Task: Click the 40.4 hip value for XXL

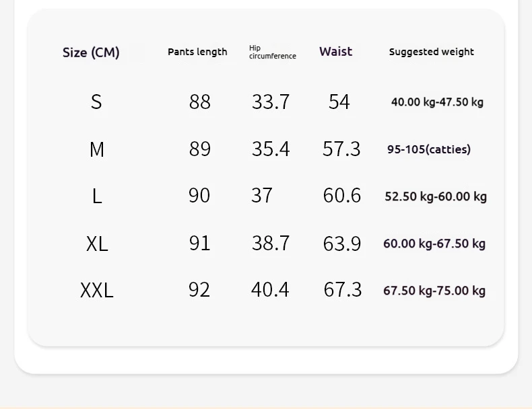Action: 270,289
